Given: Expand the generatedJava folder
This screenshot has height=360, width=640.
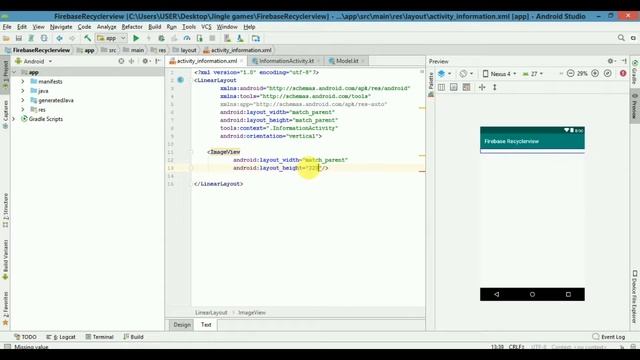Looking at the screenshot, I should click(23, 100).
